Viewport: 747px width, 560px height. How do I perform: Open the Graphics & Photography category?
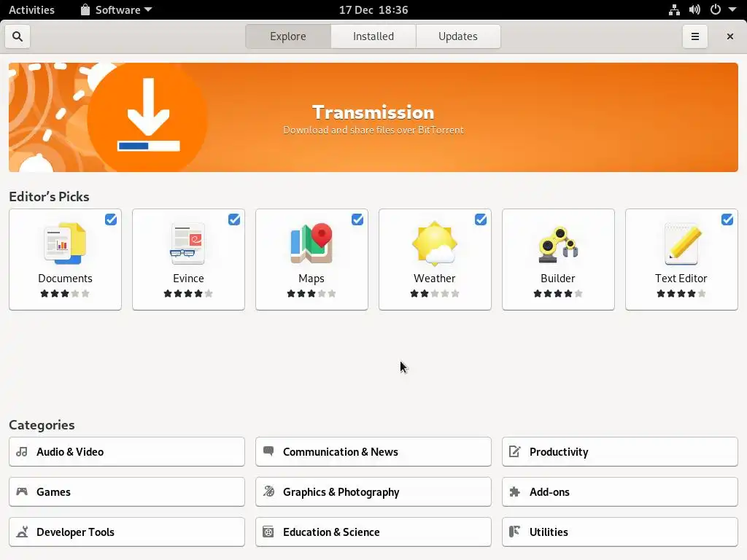[373, 491]
